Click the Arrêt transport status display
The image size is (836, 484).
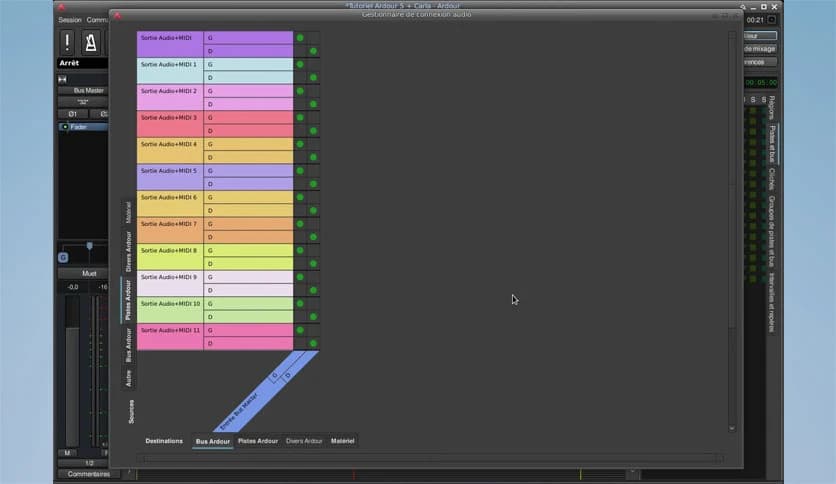[x=83, y=63]
